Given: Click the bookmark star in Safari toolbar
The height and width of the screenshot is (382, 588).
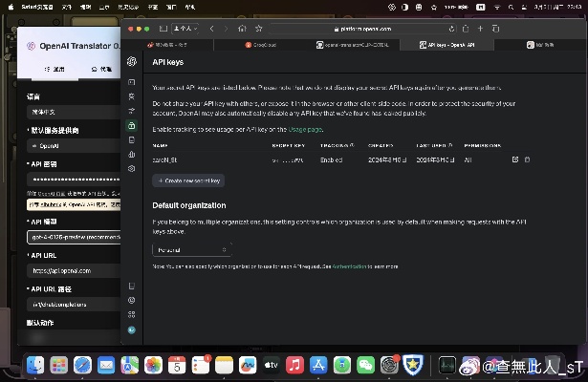Looking at the screenshot, I should tap(259, 29).
